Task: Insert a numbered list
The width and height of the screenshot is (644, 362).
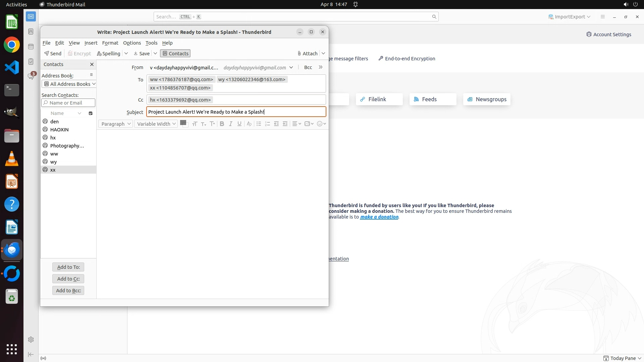Action: tap(267, 124)
